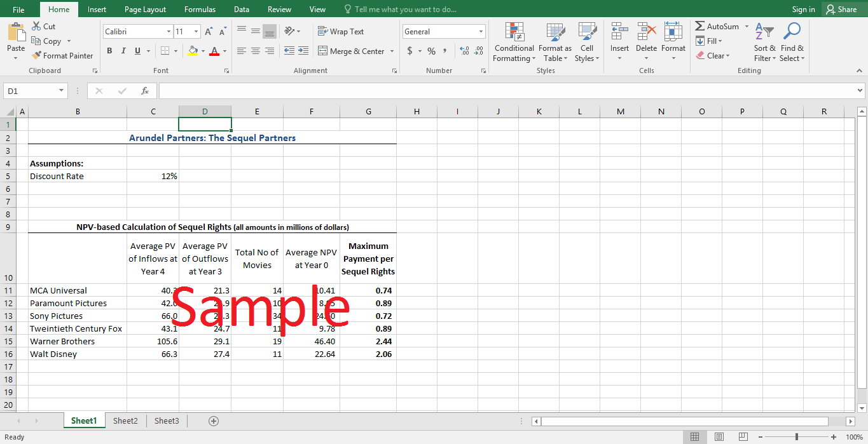Click the Paste clipboard icon

coord(16,32)
